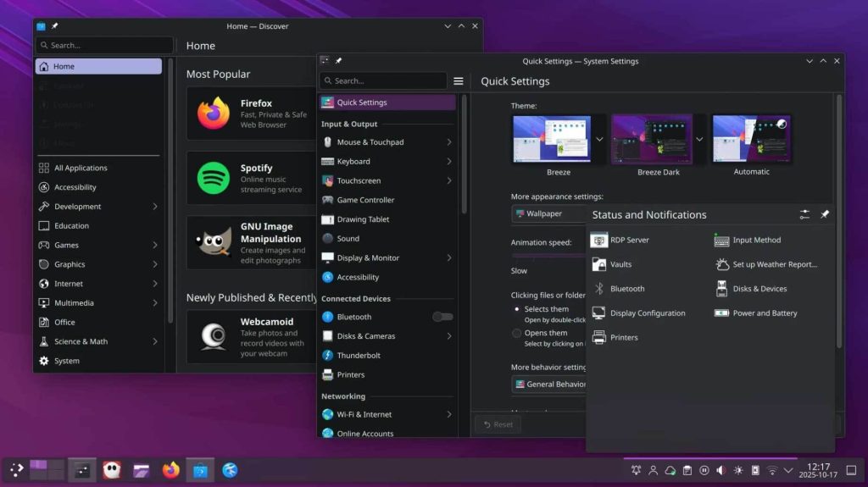
Task: Open the KDE application launcher
Action: (x=16, y=469)
